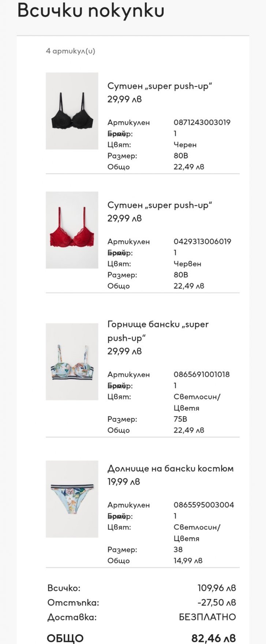This screenshot has width=266, height=644.
Task: Open the floral bikini top thumbnail
Action: pos(72,362)
